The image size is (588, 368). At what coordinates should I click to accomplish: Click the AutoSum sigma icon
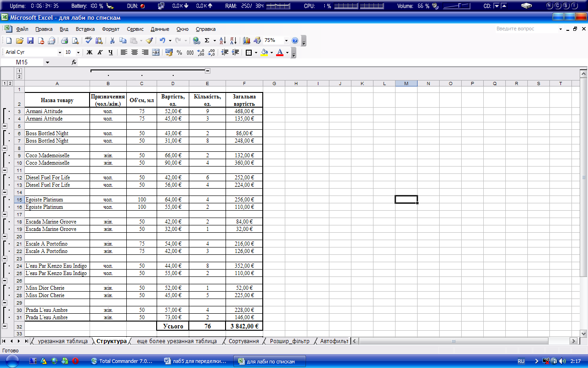click(x=207, y=40)
